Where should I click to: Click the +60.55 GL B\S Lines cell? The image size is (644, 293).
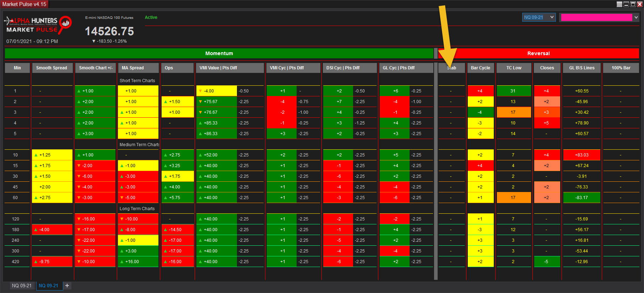582,91
